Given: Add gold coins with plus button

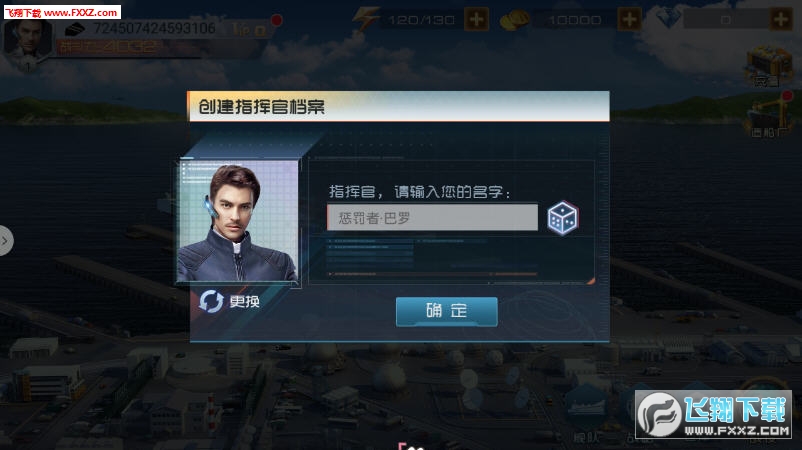Looking at the screenshot, I should pos(630,20).
